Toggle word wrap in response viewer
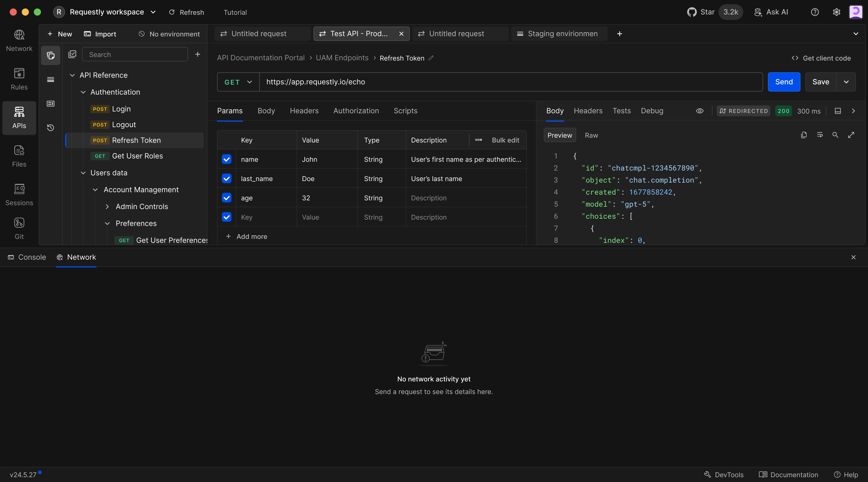The width and height of the screenshot is (868, 482). tap(820, 135)
